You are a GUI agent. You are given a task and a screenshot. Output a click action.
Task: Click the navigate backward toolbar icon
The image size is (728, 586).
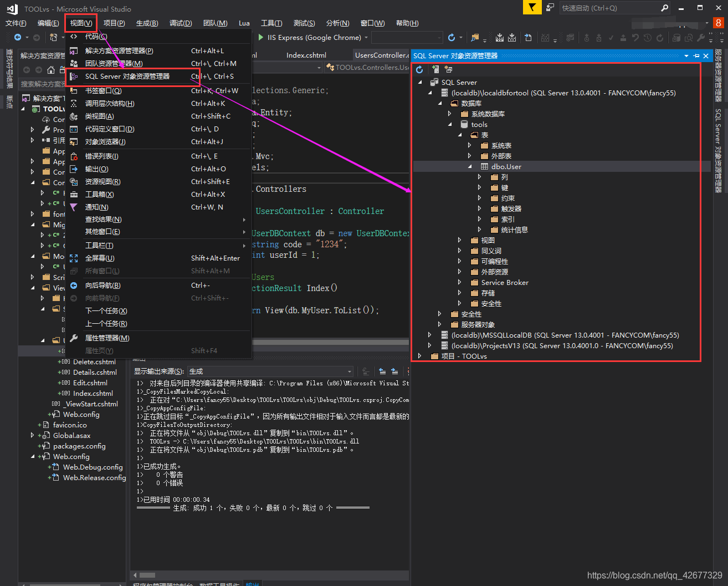[18, 38]
